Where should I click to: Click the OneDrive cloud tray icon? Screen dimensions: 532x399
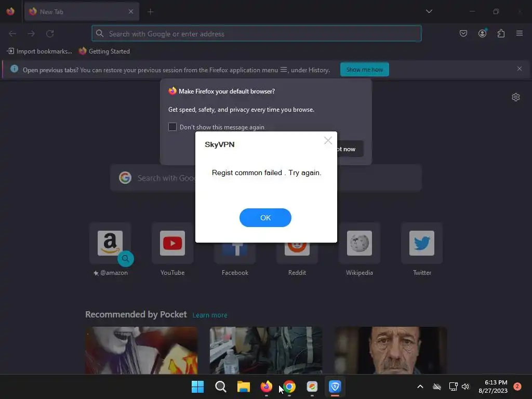coord(437,387)
